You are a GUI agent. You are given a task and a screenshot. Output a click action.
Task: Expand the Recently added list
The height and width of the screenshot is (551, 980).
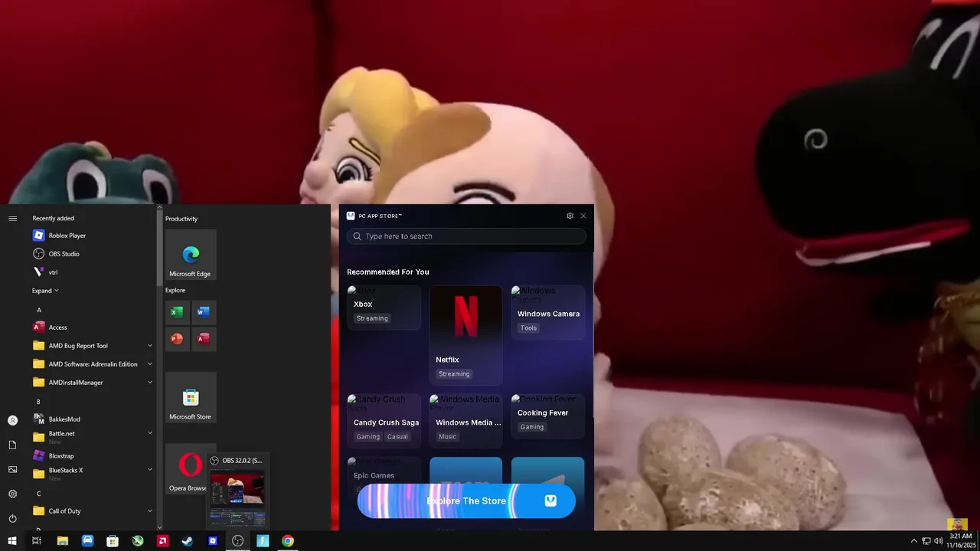pos(45,291)
